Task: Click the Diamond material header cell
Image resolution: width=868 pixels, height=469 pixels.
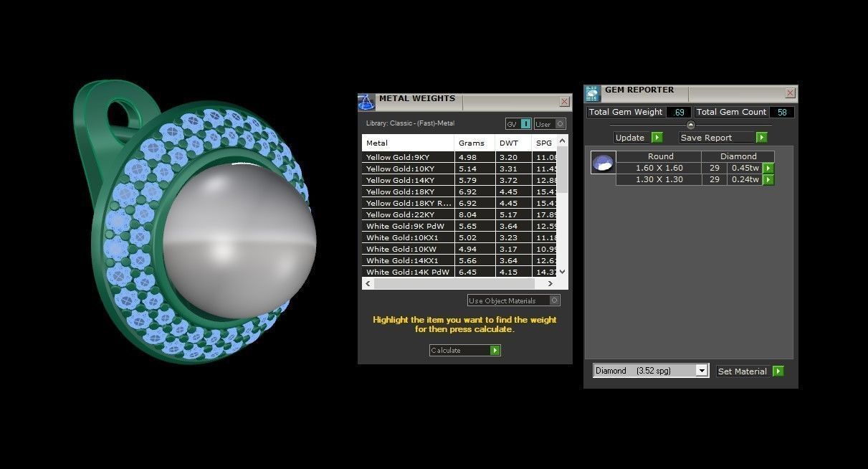Action: (x=738, y=156)
